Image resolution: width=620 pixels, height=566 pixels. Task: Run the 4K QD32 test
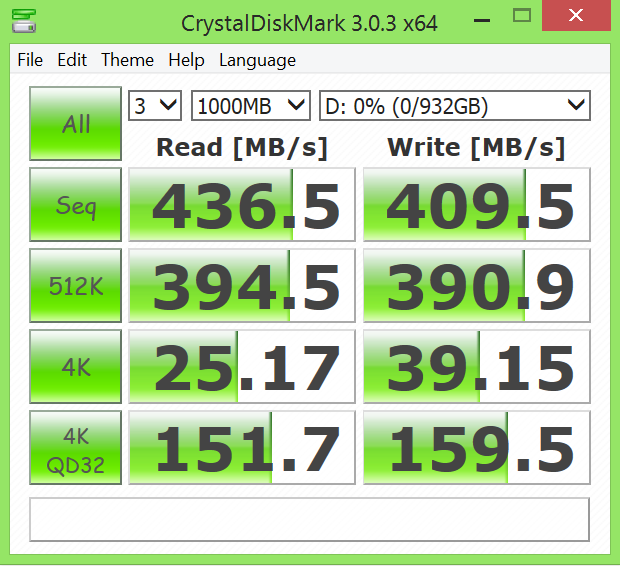[76, 448]
